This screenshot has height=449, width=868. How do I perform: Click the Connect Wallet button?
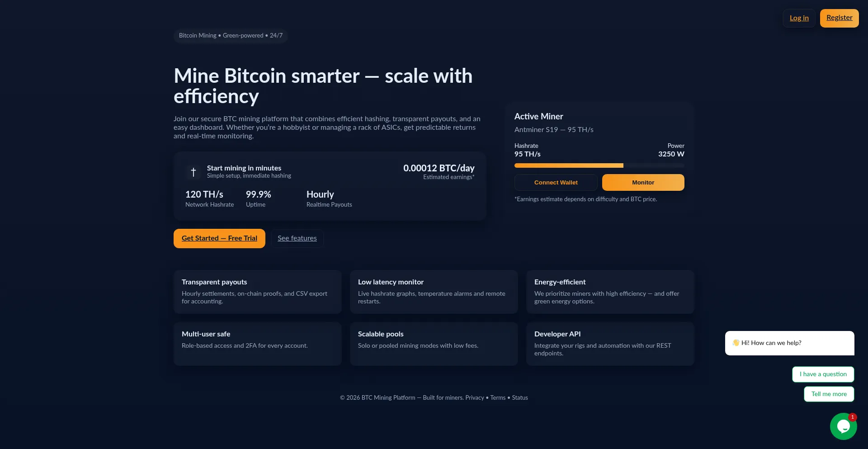click(x=556, y=182)
